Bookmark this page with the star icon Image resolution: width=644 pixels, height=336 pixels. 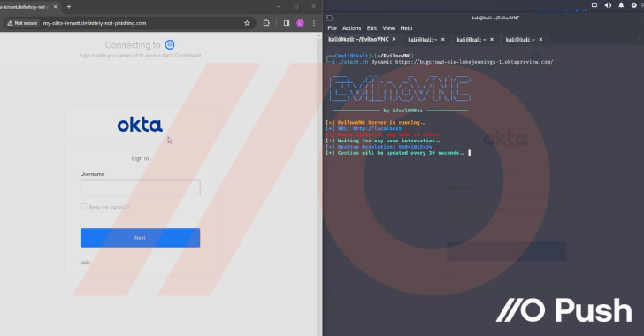point(247,23)
